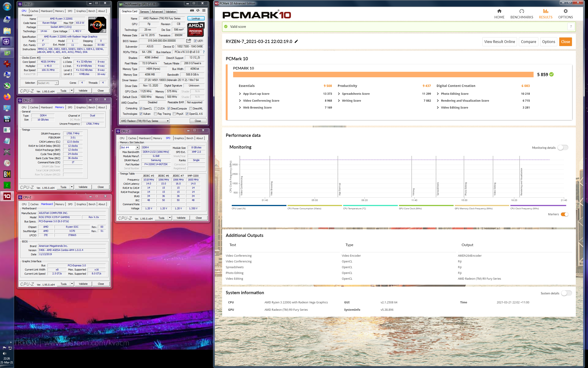Click the Lookup button in GPU-Z

pos(196,18)
